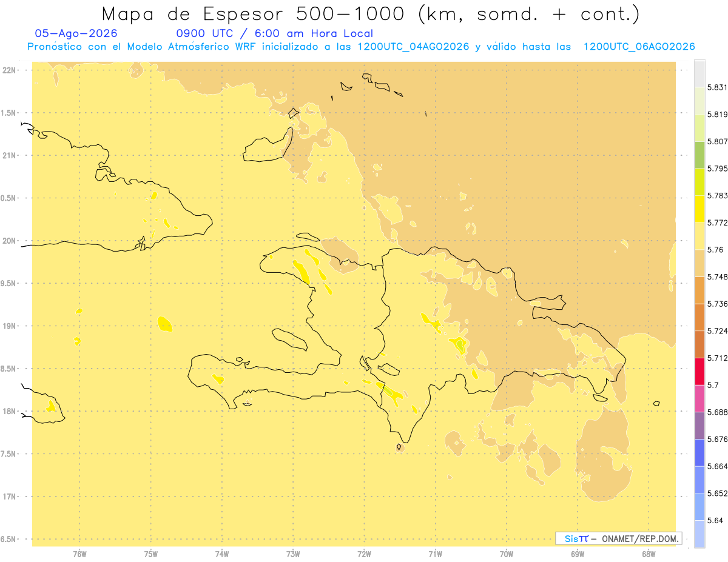
Task: Click the longitude label 72W
Action: tap(364, 554)
